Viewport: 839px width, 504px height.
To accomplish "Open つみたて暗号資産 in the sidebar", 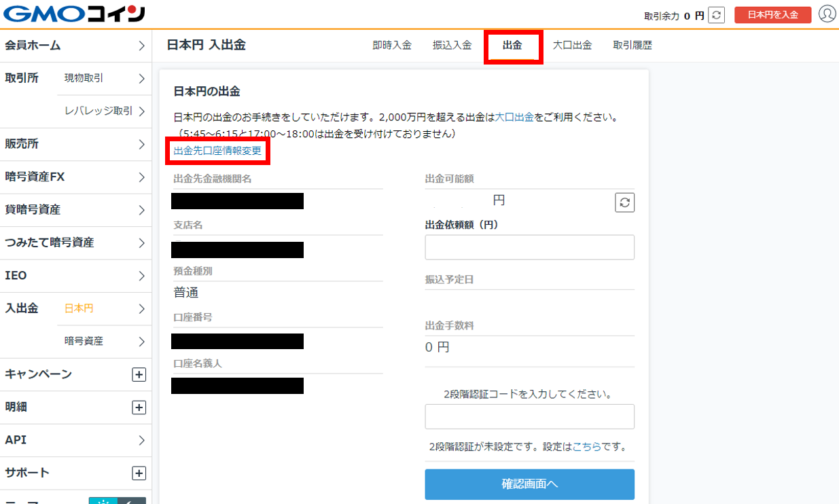I will (75, 242).
